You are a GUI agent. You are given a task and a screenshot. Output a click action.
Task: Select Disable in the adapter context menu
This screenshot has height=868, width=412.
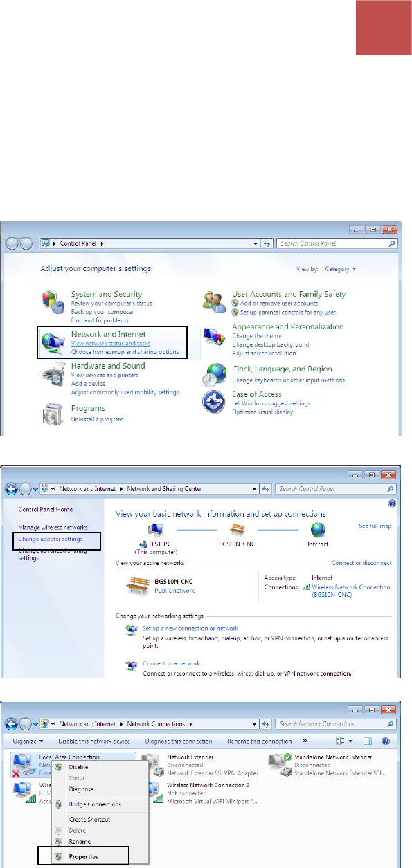pyautogui.click(x=78, y=767)
